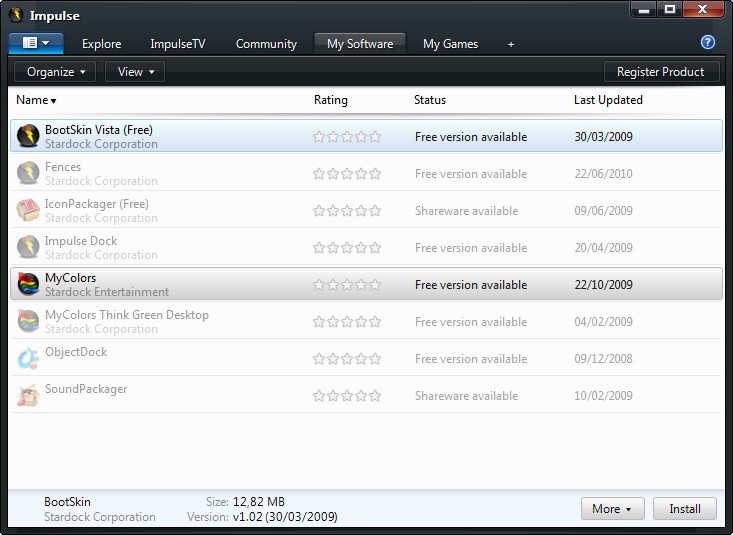Open the help question mark icon
This screenshot has height=535, width=733.
click(708, 43)
